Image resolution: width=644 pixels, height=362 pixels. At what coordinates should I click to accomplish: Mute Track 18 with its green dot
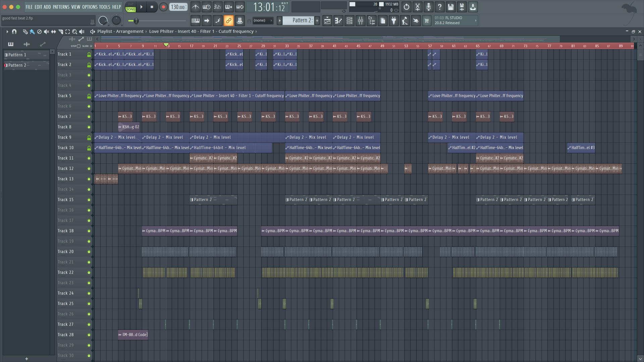[89, 231]
